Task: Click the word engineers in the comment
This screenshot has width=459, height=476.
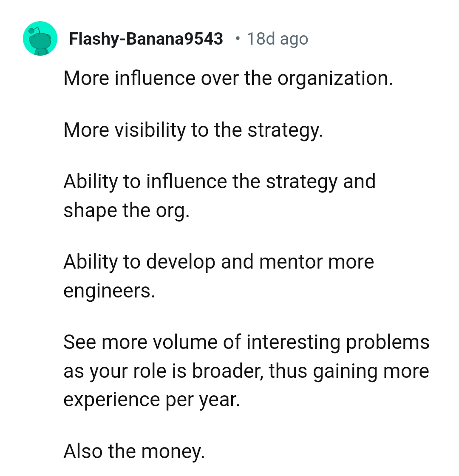Action: (x=109, y=290)
